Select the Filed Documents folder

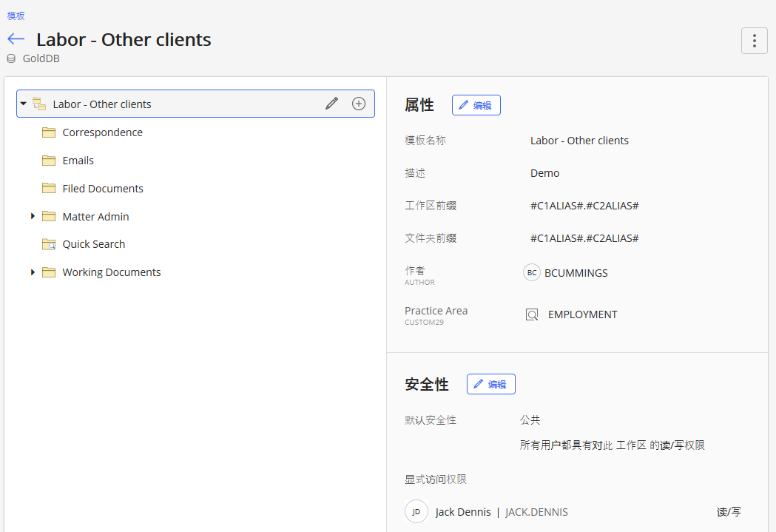(x=103, y=189)
